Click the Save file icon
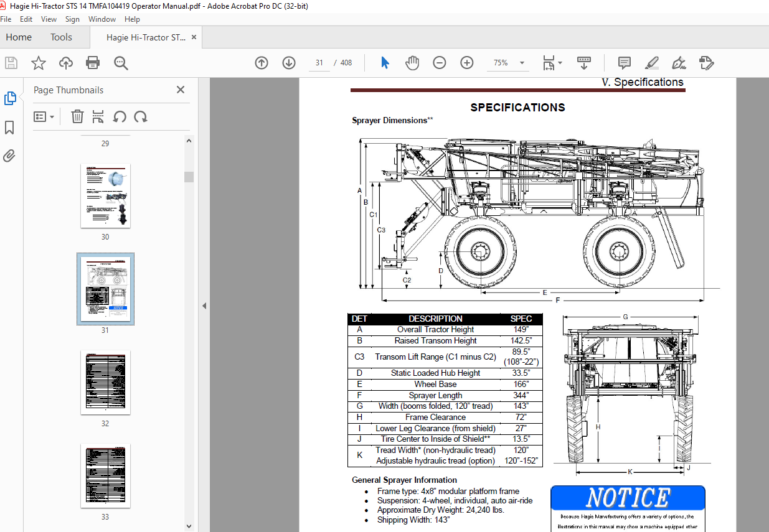The width and height of the screenshot is (769, 532). coord(11,63)
